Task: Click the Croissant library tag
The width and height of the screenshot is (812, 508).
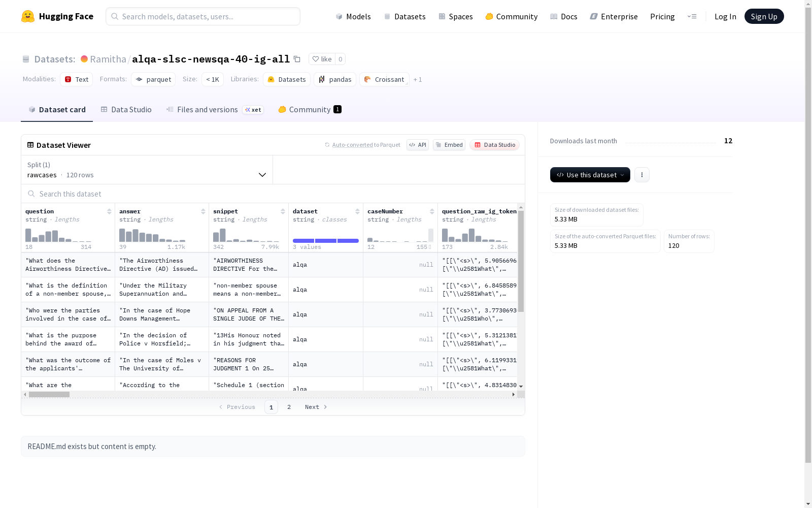Action: click(x=384, y=79)
